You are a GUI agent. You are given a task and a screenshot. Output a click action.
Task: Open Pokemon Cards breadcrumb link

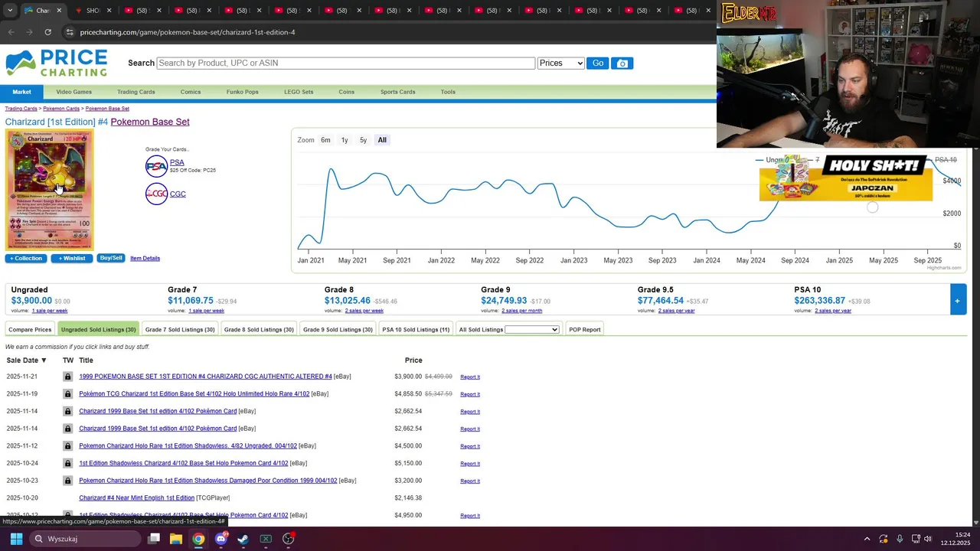pos(61,109)
